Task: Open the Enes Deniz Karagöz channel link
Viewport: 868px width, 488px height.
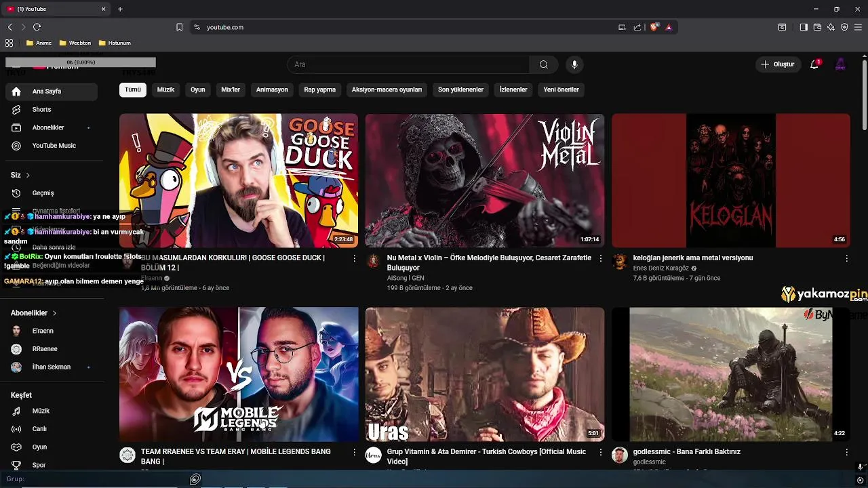Action: [660, 268]
